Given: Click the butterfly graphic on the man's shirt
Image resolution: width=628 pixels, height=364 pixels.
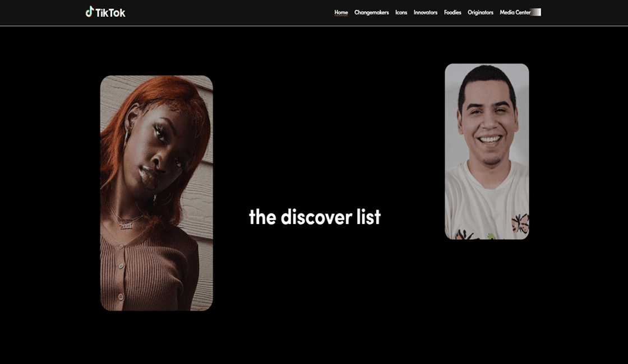Looking at the screenshot, I should 520,224.
